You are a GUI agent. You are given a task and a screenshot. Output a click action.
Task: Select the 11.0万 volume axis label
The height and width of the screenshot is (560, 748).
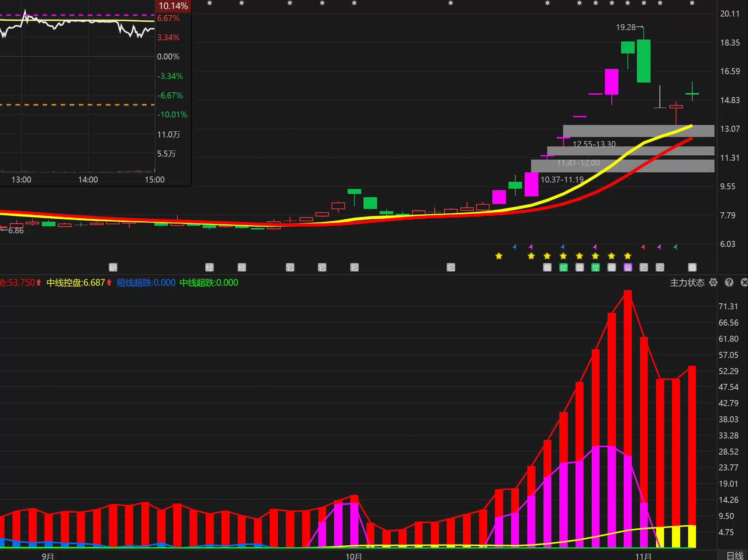(x=168, y=134)
